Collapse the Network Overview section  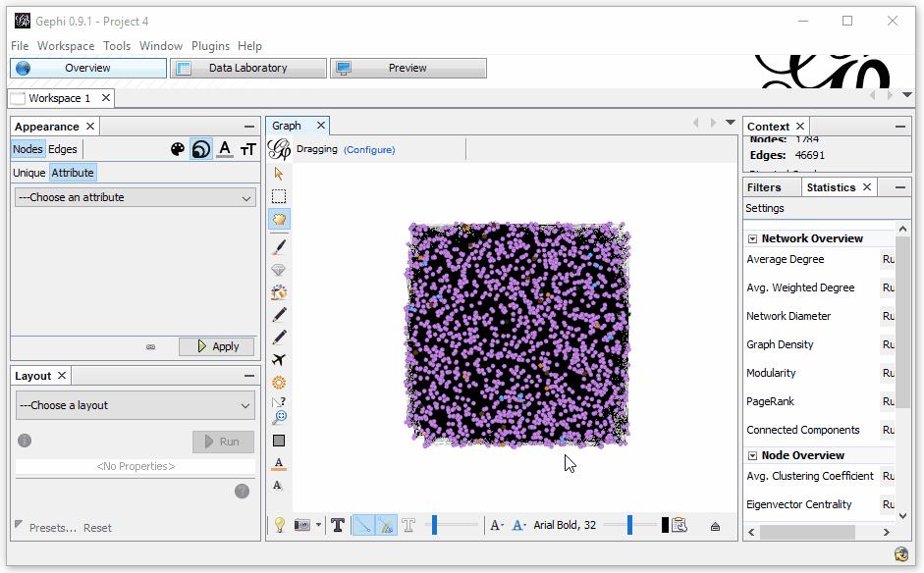tap(752, 239)
